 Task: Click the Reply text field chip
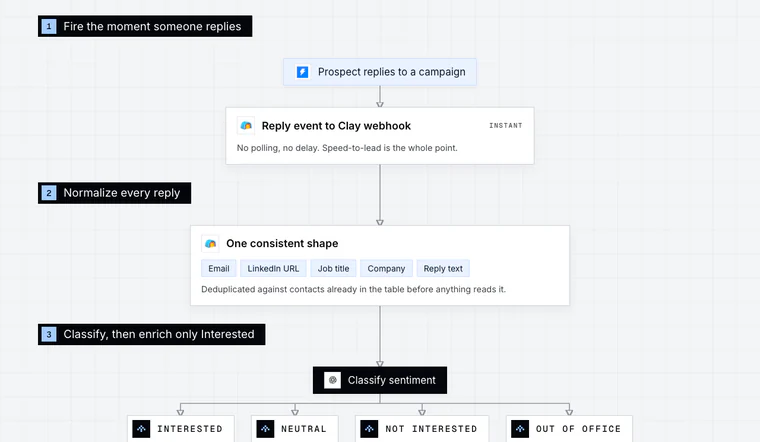[x=443, y=268]
